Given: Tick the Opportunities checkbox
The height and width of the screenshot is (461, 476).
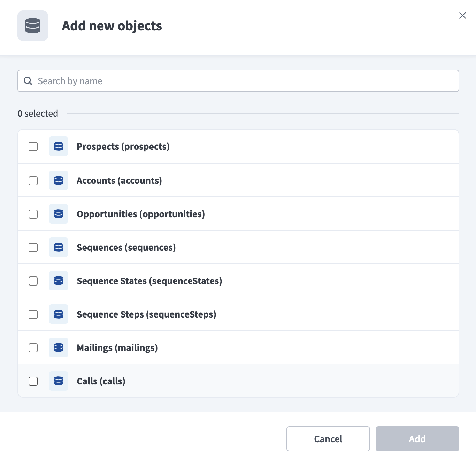Looking at the screenshot, I should tap(33, 214).
